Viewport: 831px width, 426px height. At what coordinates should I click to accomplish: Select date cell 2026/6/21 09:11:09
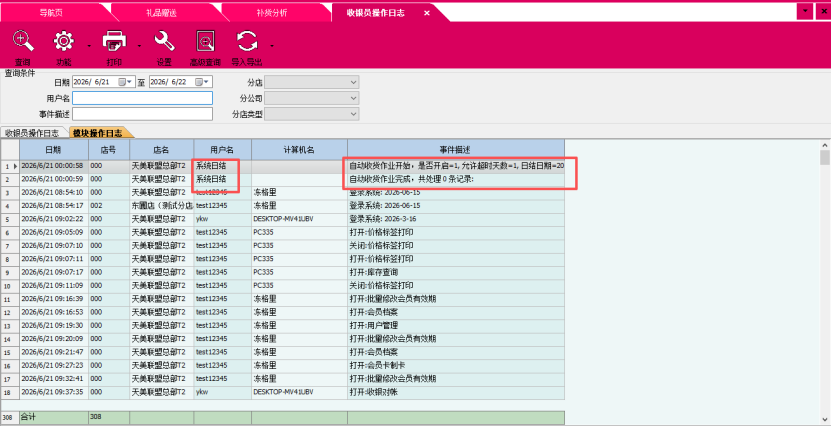[54, 285]
